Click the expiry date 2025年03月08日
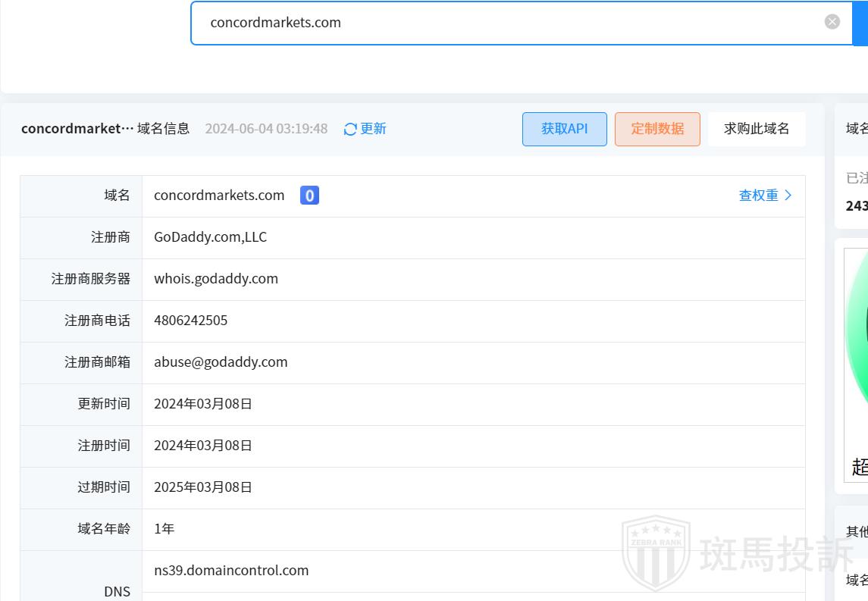This screenshot has height=601, width=868. (203, 487)
